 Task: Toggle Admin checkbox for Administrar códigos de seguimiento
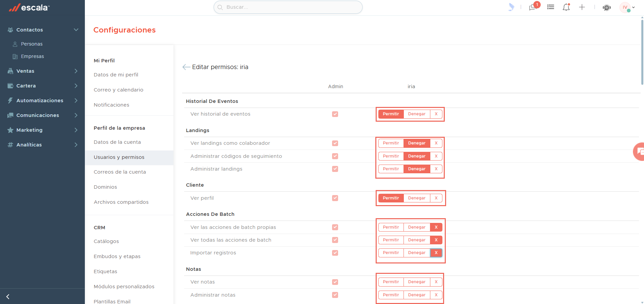335,156
